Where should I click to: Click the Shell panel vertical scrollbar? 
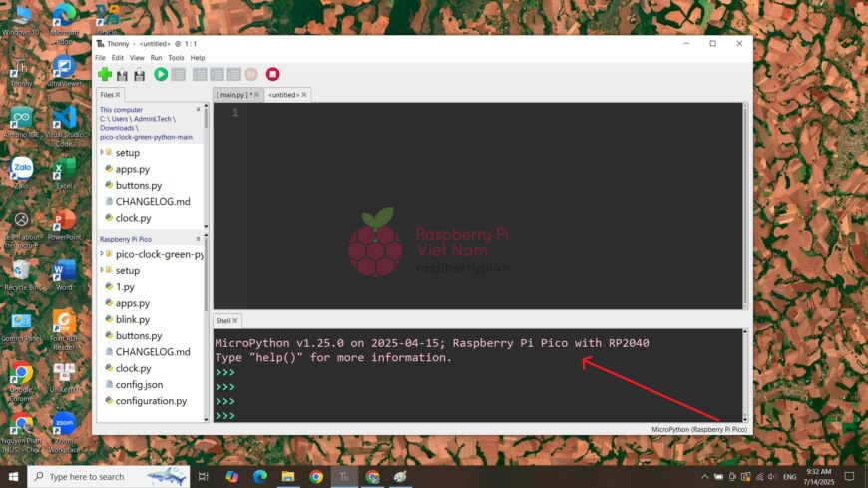click(745, 374)
